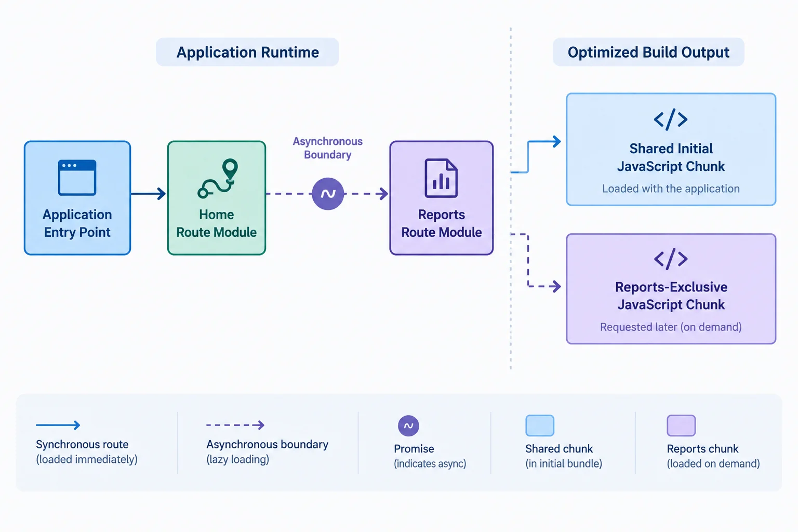
Task: Select the '(in initial bundle)' legend note
Action: coord(564,464)
